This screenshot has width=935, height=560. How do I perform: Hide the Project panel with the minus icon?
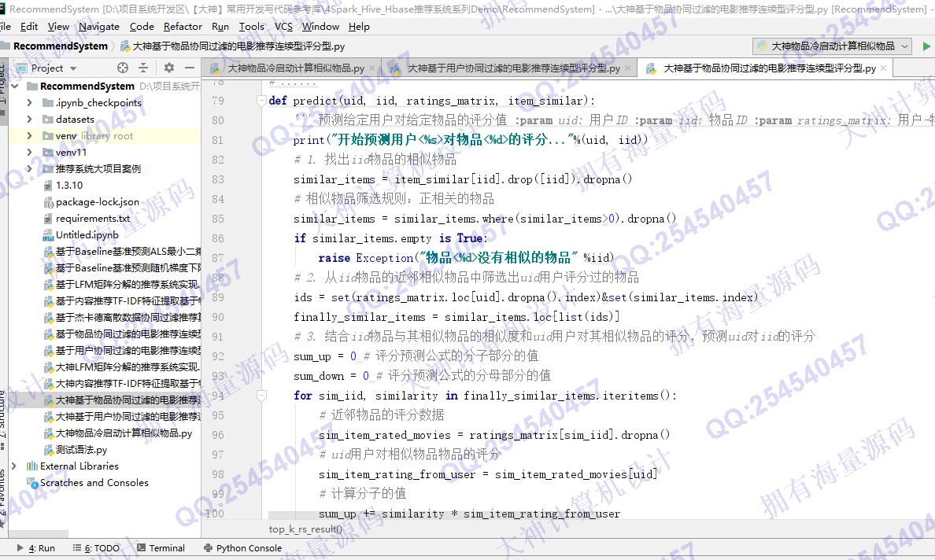pos(190,68)
